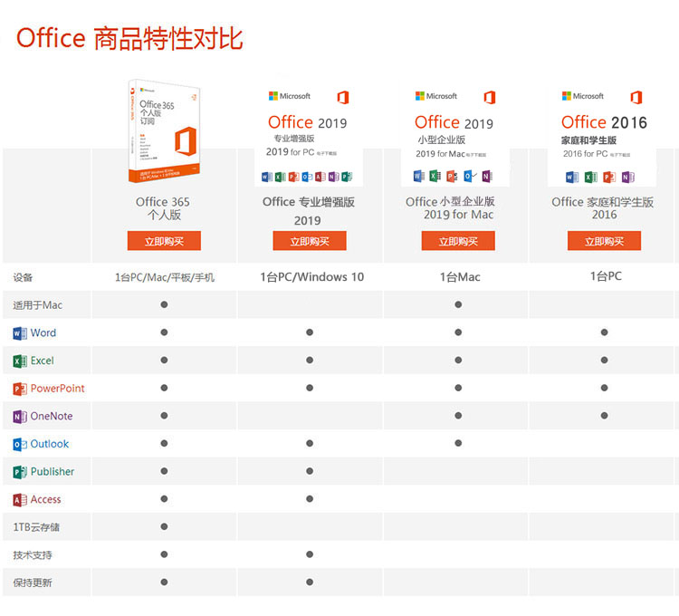Image resolution: width=679 pixels, height=616 pixels.
Task: Open the OneNote feature row label
Action: click(x=52, y=416)
